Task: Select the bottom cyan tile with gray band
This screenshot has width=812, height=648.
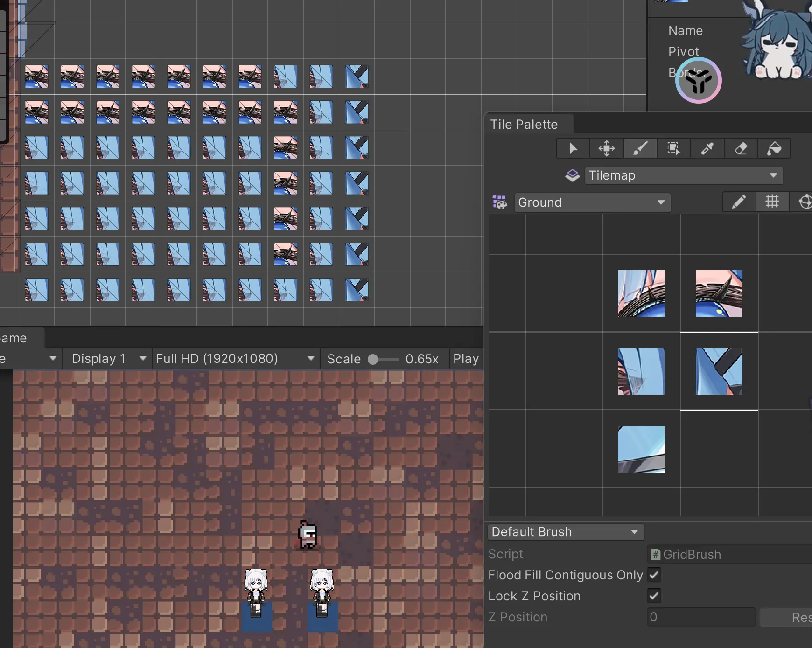Action: pos(641,449)
